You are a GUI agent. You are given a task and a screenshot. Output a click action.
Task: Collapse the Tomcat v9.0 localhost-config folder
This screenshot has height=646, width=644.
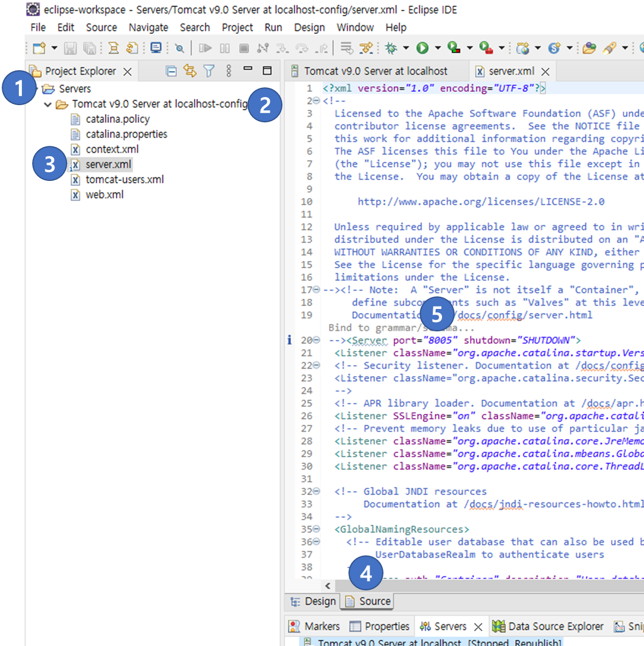point(48,105)
